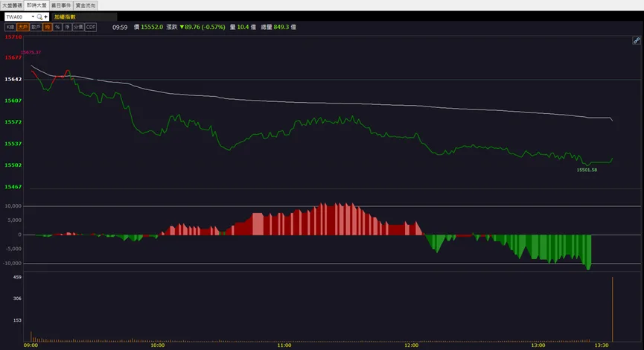Screen dimensions: 644x350
Task: Click the tall volume bar near 13:30
Action: point(613,309)
